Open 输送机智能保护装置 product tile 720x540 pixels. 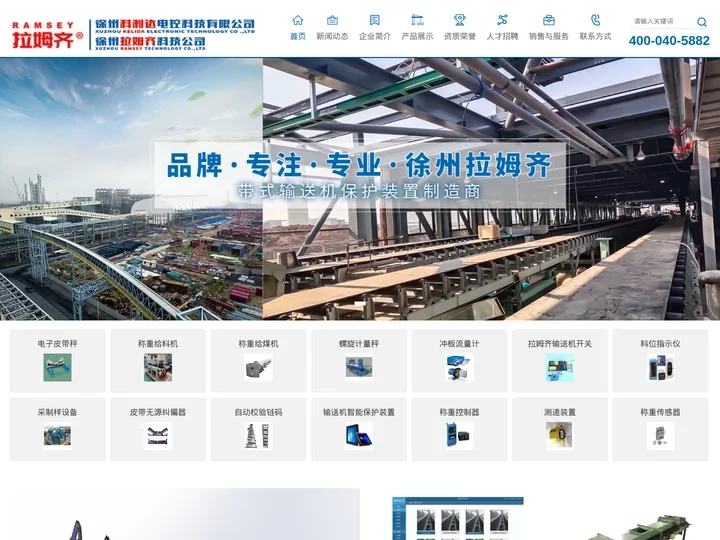[x=359, y=428]
